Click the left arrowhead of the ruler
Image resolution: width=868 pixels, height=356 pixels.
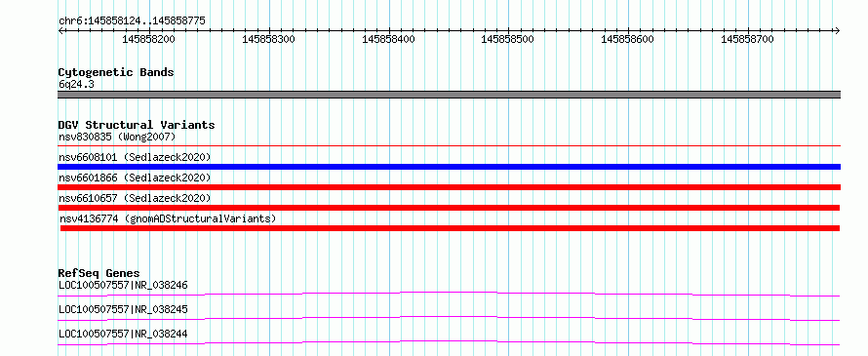pos(61,30)
